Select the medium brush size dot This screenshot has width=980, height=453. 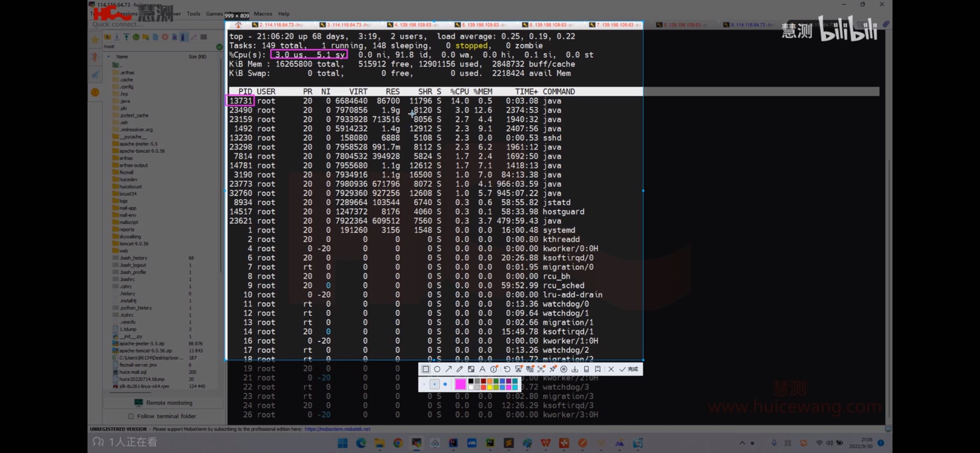coord(434,384)
